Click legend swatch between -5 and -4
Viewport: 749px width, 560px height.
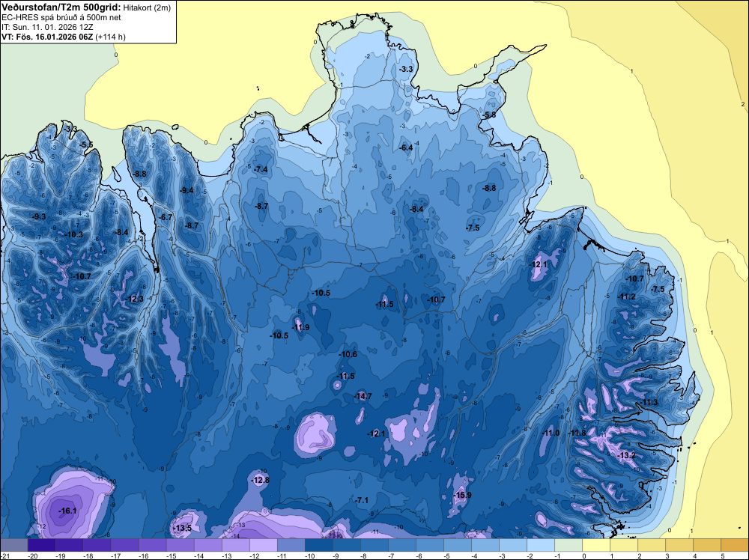click(x=458, y=545)
